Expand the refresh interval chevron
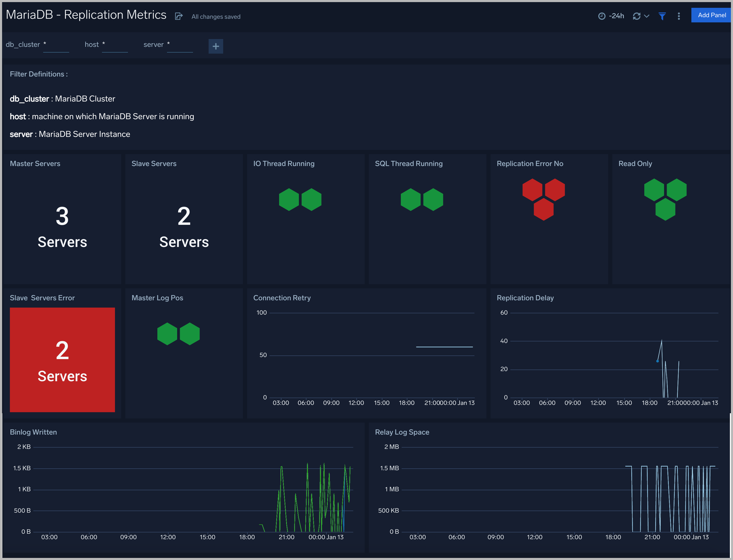The image size is (733, 560). pyautogui.click(x=647, y=16)
